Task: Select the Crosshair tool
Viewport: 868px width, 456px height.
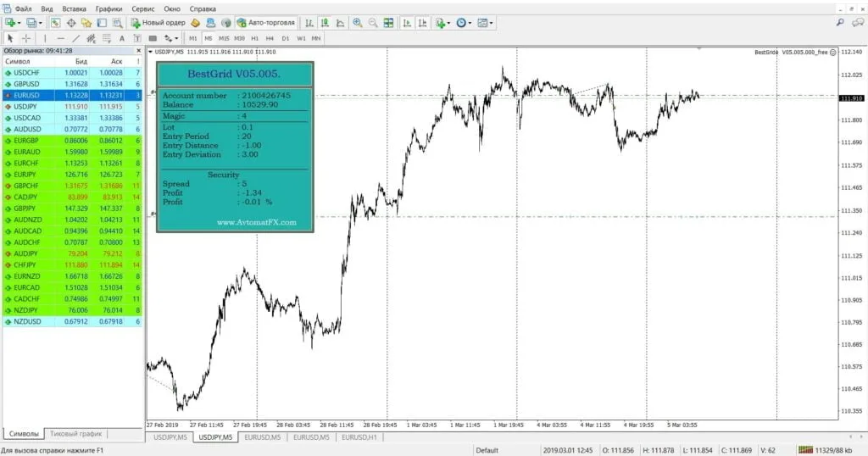Action: [26, 38]
